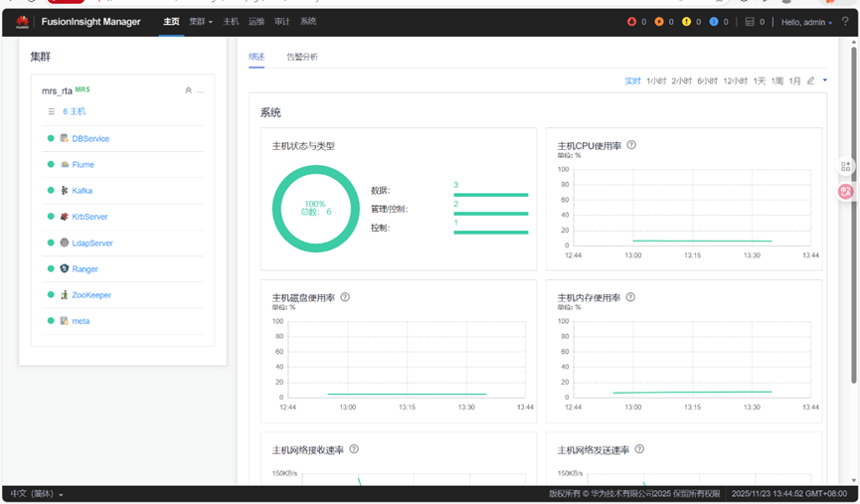This screenshot has height=504, width=860.
Task: Click the host disk usage help icon
Action: [345, 297]
